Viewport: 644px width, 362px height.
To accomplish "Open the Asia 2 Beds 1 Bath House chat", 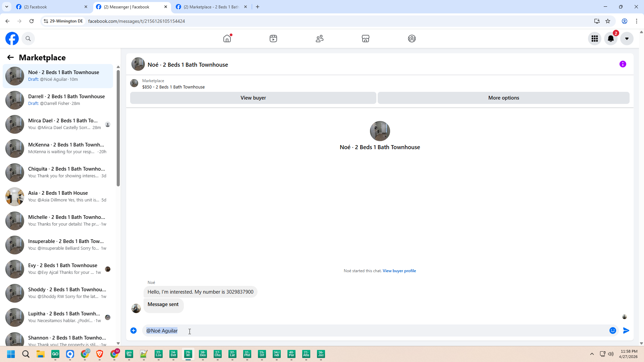I will [58, 197].
